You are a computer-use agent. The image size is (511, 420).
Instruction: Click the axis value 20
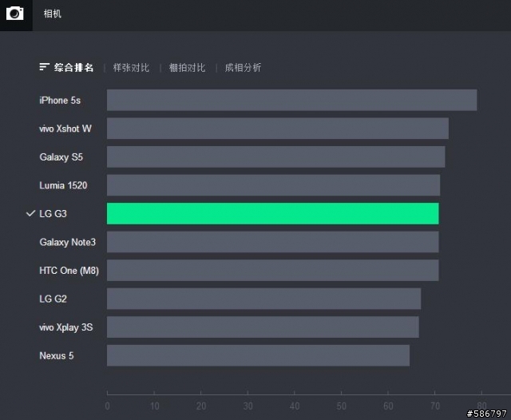click(201, 406)
